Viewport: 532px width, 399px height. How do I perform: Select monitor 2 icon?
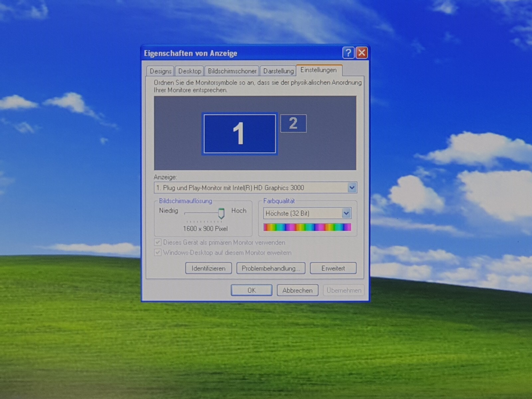(x=293, y=123)
